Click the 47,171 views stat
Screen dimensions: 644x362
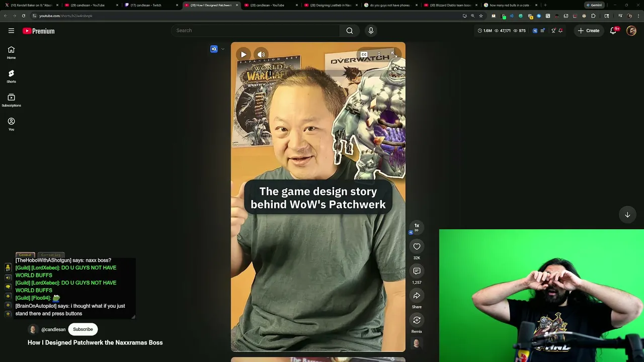503,31
